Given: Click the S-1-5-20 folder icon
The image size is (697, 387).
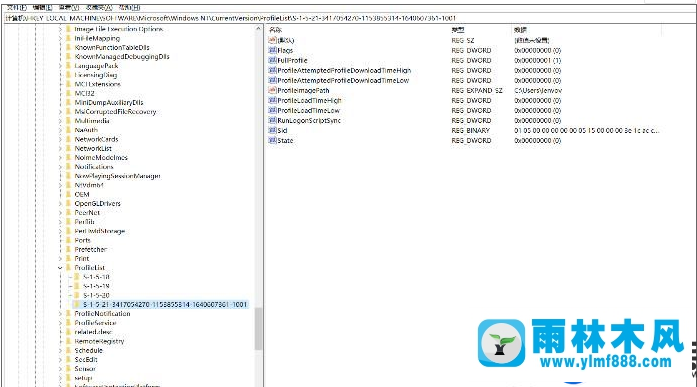Looking at the screenshot, I should [x=77, y=295].
